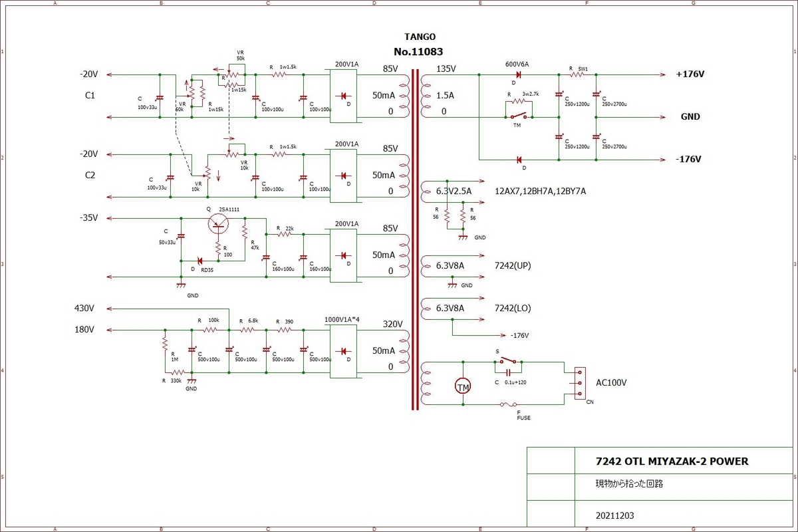The image size is (798, 532).
Task: Click the CN connector symbol next to AC100V
Action: tap(580, 383)
